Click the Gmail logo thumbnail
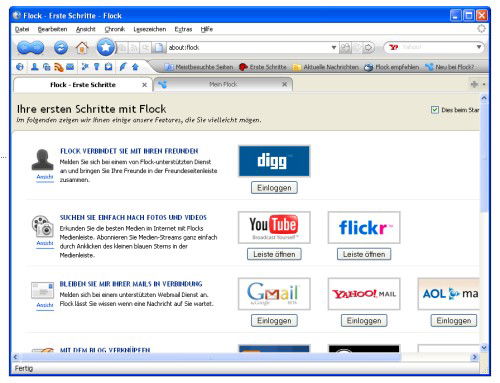Viewport: 500px width, 383px height. point(274,294)
